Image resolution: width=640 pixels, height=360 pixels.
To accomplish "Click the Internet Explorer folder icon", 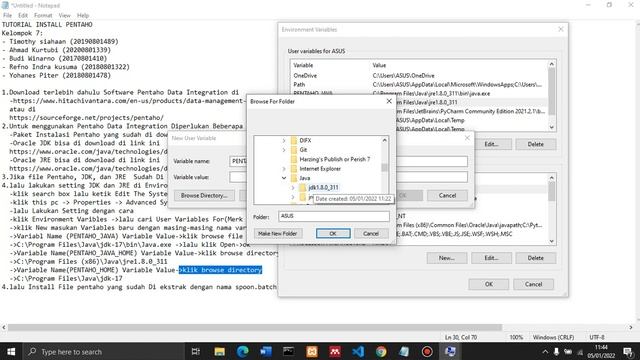I will (x=294, y=169).
